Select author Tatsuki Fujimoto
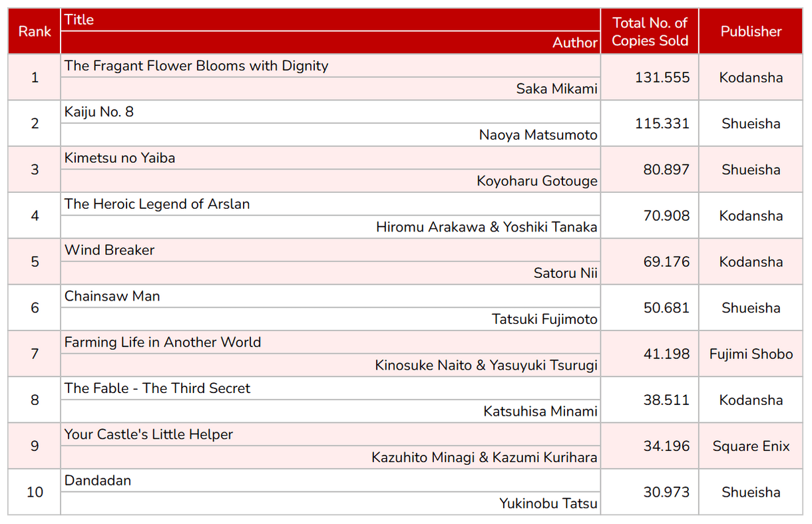Image resolution: width=812 pixels, height=524 pixels. [544, 319]
